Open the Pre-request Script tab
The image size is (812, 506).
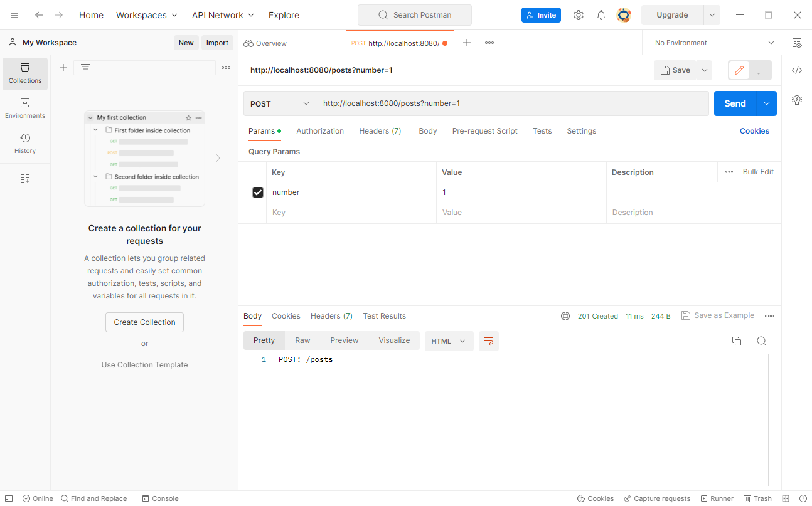coord(485,131)
